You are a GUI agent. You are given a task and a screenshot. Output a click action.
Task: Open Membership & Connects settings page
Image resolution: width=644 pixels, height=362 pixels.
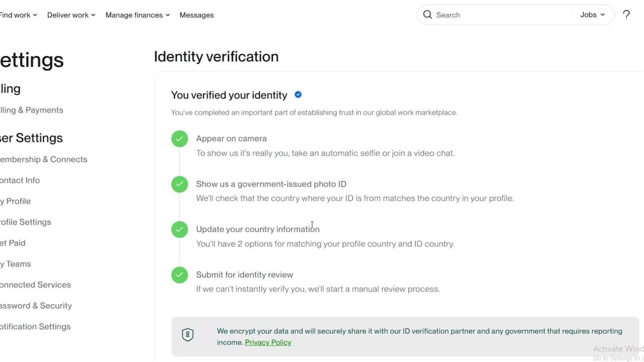(x=43, y=159)
